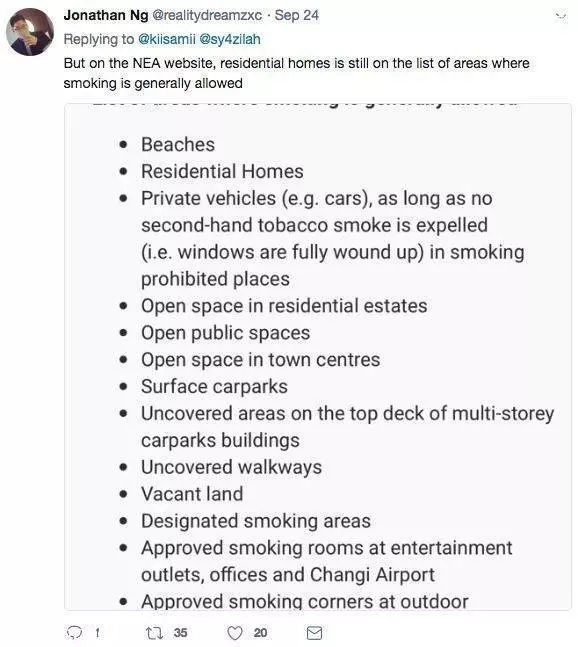This screenshot has height=647, width=578.
Task: Open direct message envelope icon
Action: pos(314,633)
